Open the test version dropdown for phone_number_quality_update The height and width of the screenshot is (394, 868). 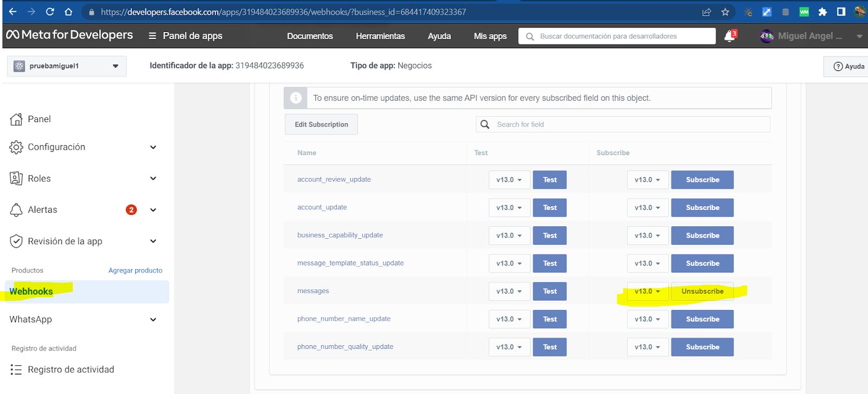[x=509, y=347]
